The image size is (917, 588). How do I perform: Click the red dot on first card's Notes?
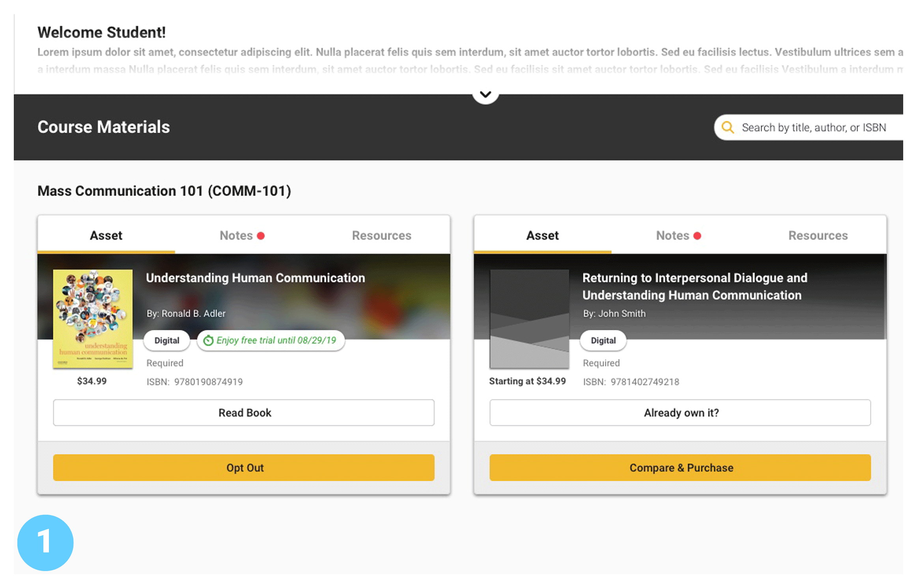tap(261, 236)
